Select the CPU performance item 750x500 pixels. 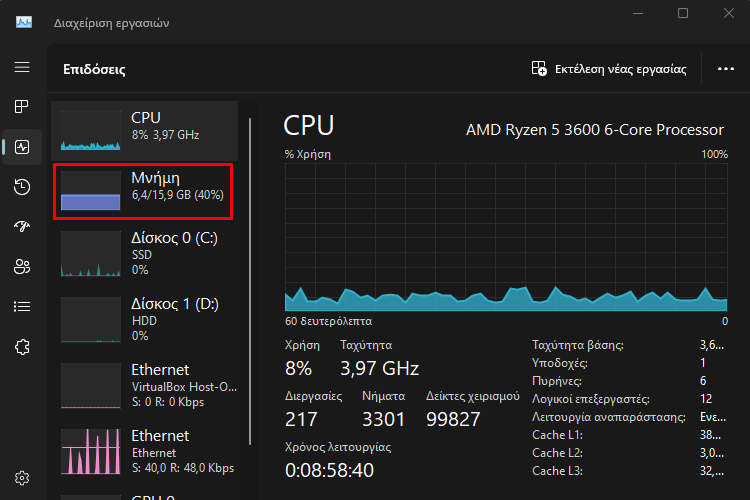click(x=144, y=131)
